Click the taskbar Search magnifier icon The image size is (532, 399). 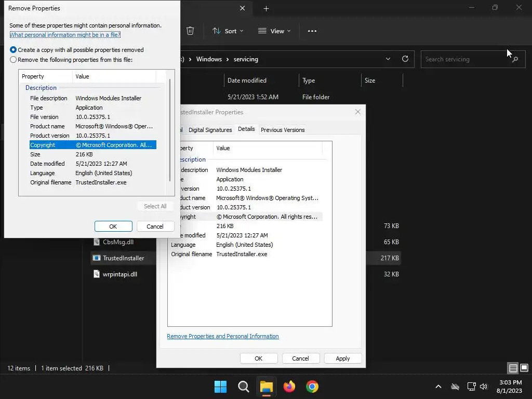[243, 387]
